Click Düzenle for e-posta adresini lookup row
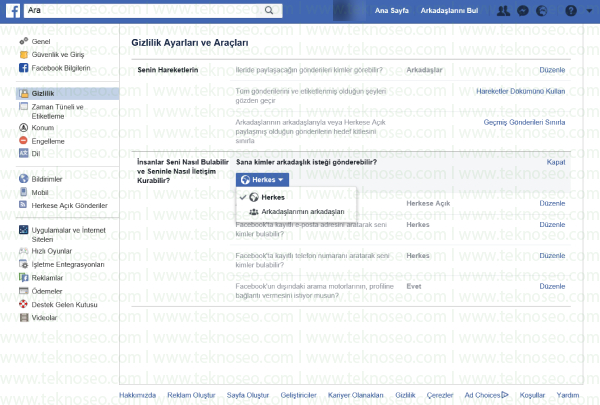 pyautogui.click(x=552, y=224)
